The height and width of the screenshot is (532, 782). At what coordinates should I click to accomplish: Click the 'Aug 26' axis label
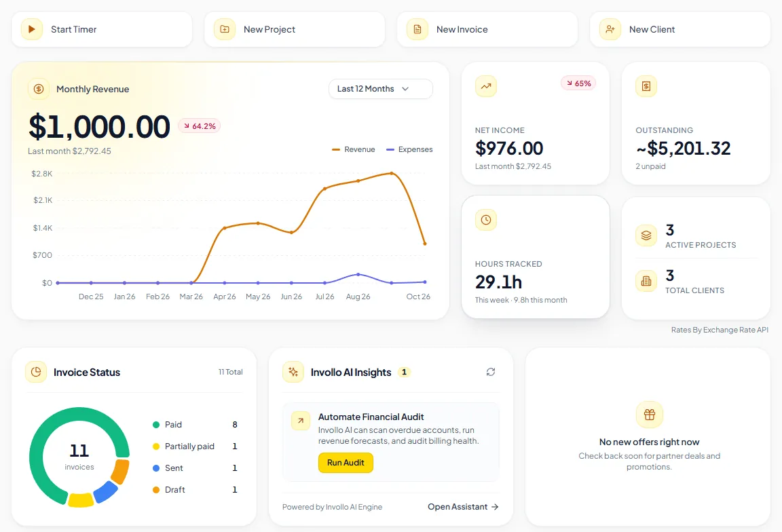tap(358, 297)
